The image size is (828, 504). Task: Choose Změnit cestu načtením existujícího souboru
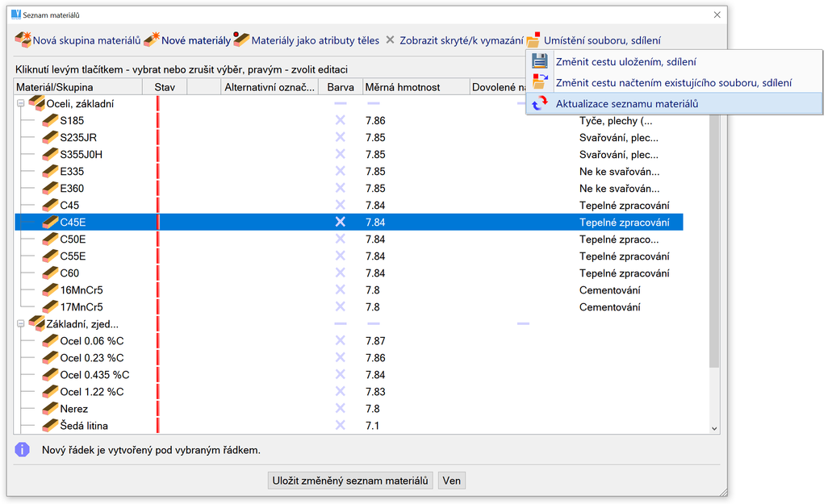pyautogui.click(x=673, y=83)
